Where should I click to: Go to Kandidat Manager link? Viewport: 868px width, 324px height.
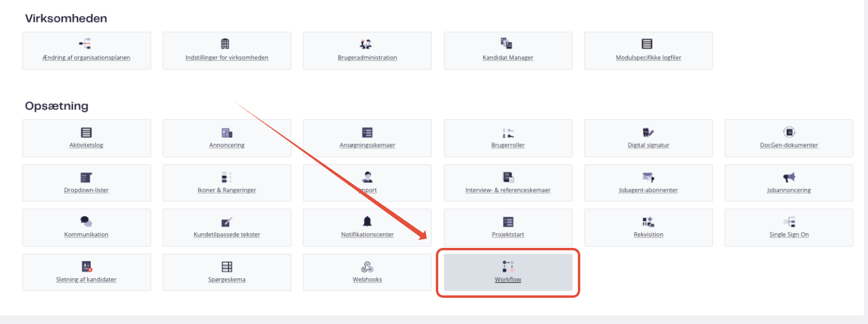(508, 58)
